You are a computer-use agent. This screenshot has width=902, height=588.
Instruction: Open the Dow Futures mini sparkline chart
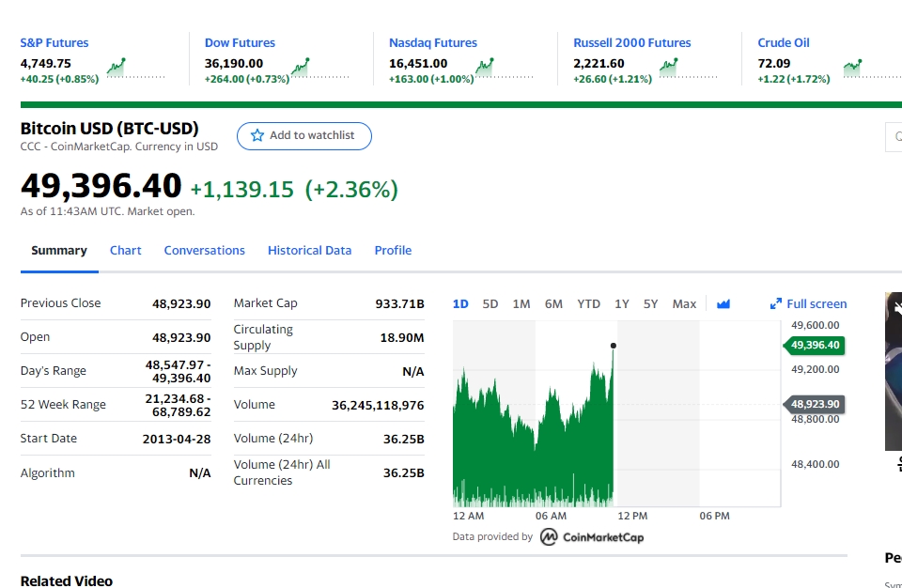319,68
